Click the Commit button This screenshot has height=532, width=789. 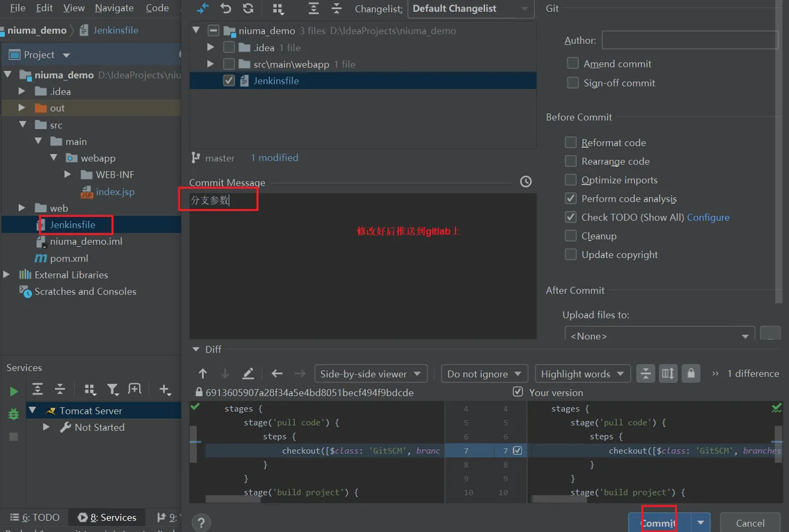659,522
